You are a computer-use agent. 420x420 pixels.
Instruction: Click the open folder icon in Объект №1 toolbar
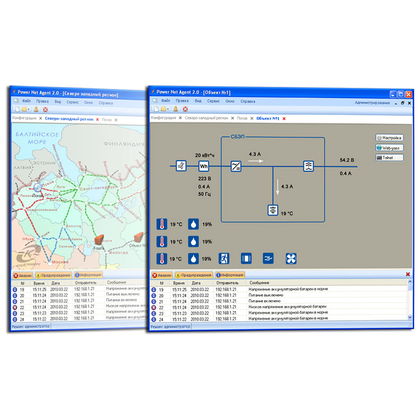(x=163, y=109)
